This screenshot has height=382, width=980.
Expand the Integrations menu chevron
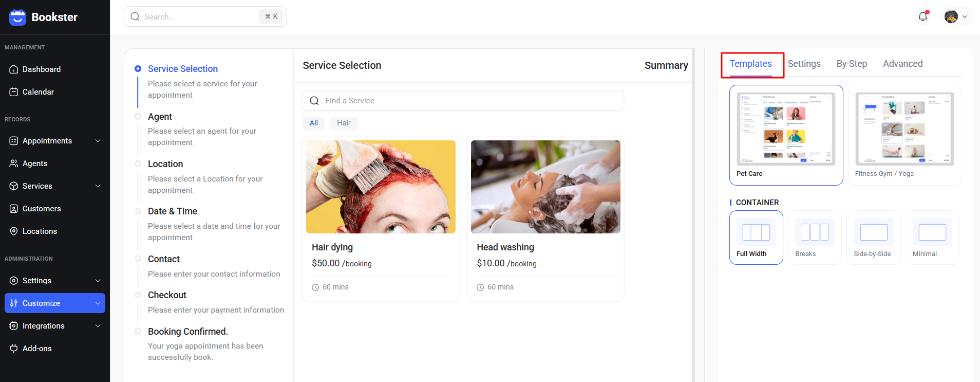click(98, 325)
